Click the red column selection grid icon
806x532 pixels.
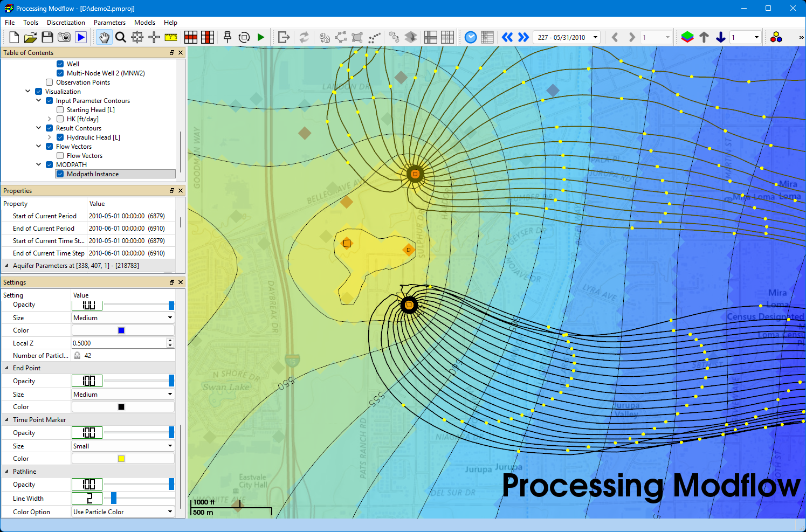click(208, 37)
